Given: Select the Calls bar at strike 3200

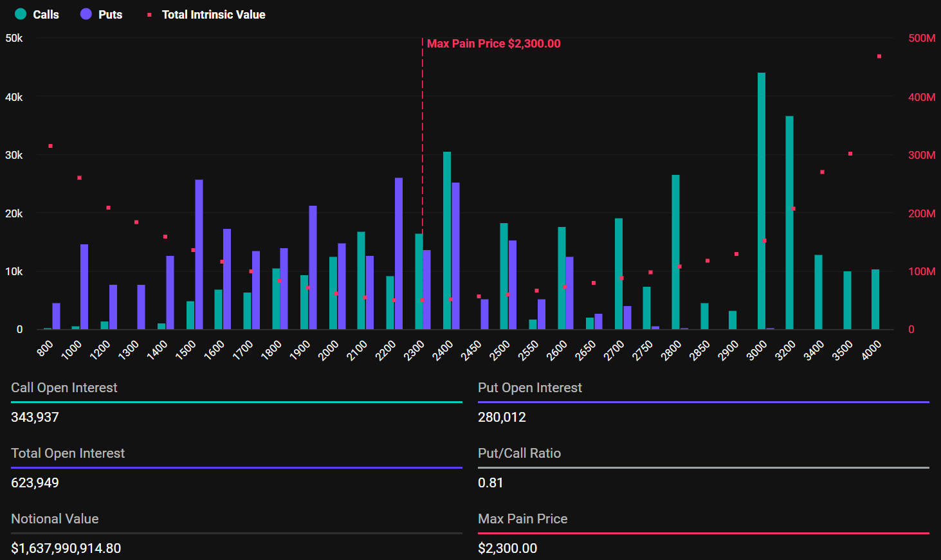Looking at the screenshot, I should 789,222.
